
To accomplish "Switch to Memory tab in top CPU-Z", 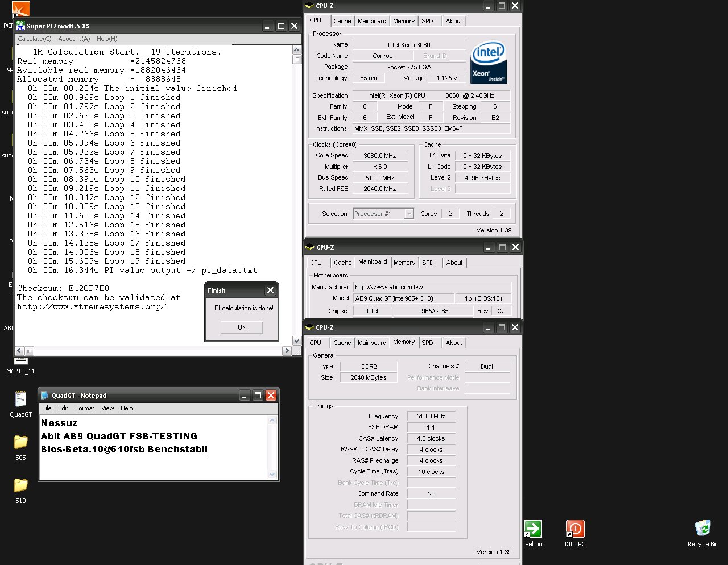I will 404,21.
